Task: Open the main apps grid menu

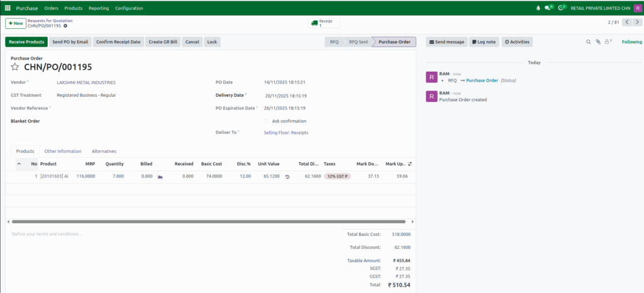Action: (x=8, y=8)
